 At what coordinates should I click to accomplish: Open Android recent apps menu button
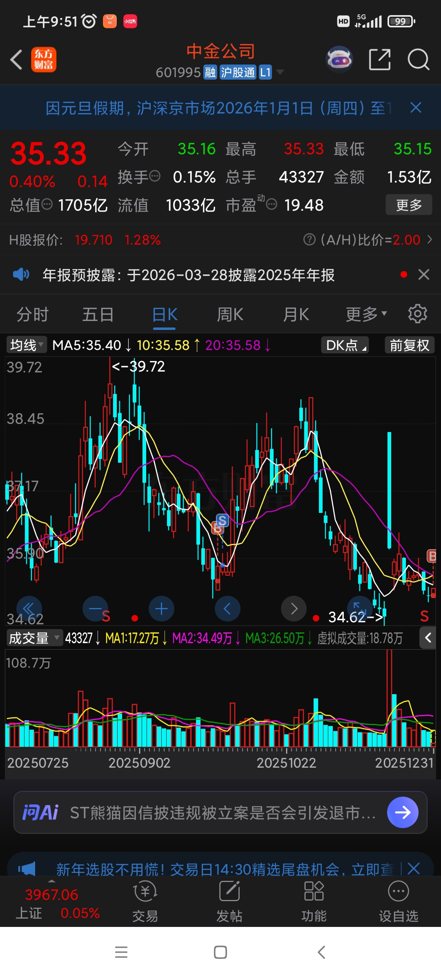121,952
